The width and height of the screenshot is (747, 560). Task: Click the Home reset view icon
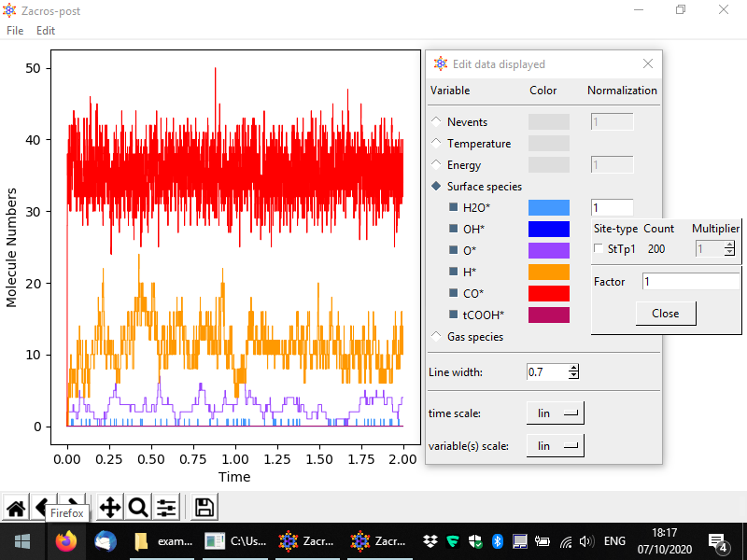click(16, 508)
